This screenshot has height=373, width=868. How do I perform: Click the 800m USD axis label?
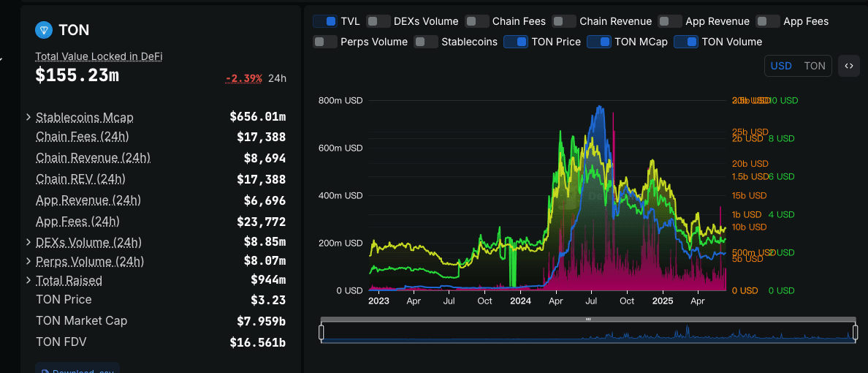pos(340,101)
